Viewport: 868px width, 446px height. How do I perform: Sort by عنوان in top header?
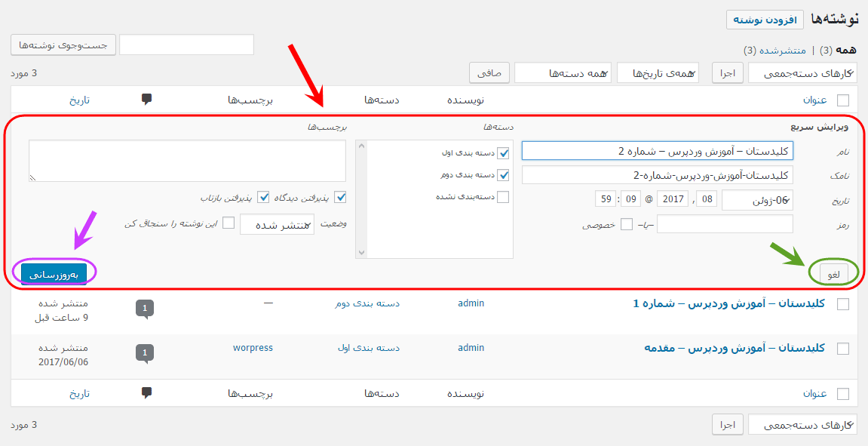point(815,100)
